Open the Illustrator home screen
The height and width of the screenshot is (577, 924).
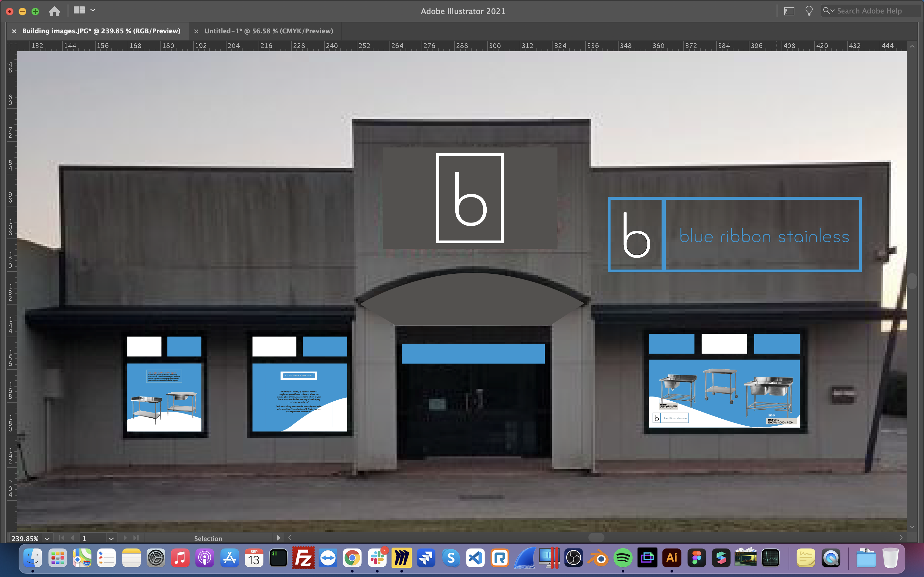click(54, 11)
